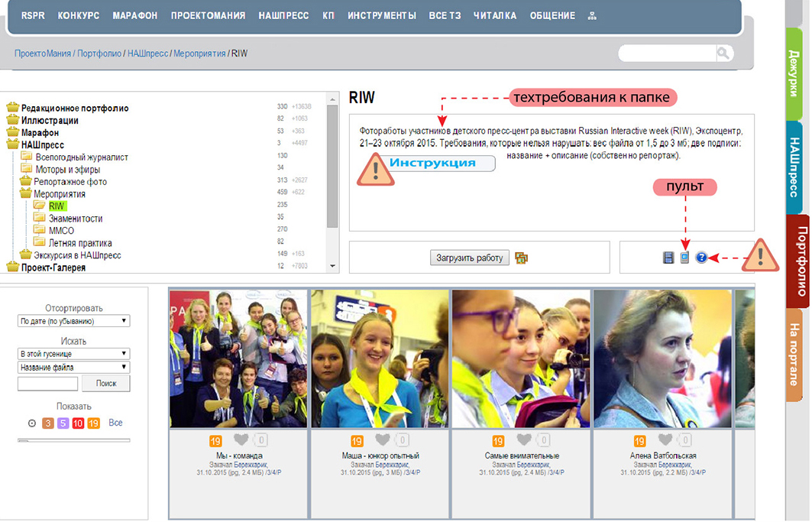Click the Загрузить работу button
The height and width of the screenshot is (522, 812).
pyautogui.click(x=469, y=258)
